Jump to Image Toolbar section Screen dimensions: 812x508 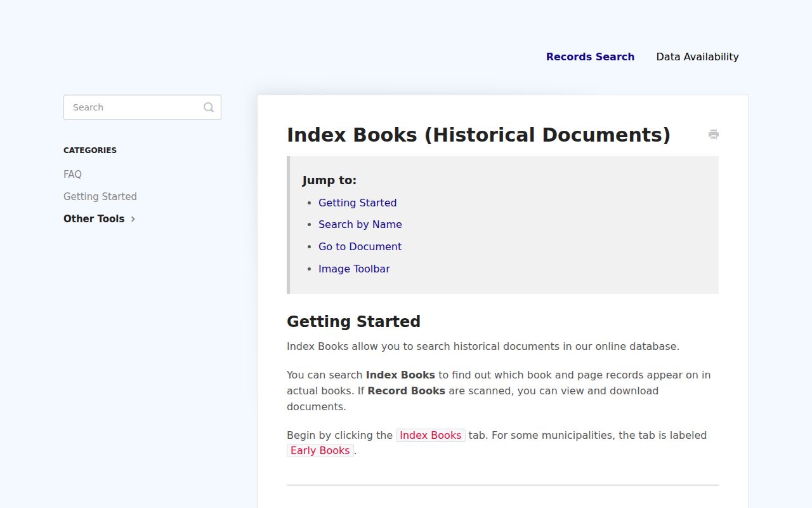[354, 269]
